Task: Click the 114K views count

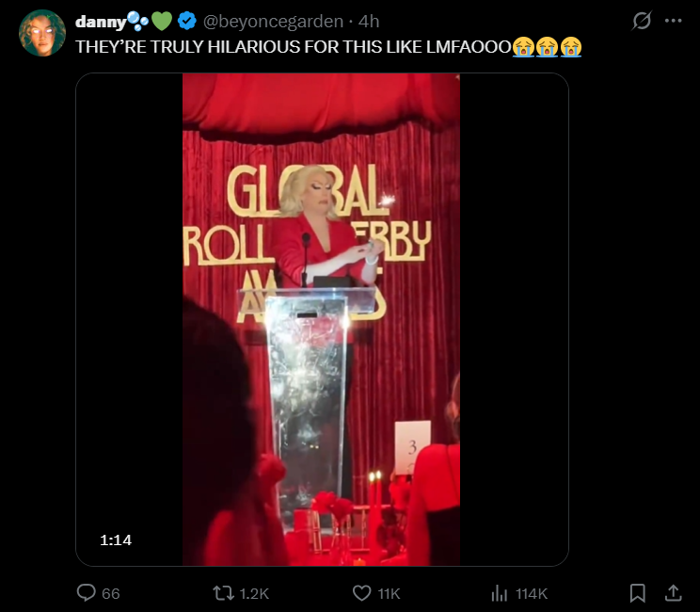Action: tap(532, 594)
